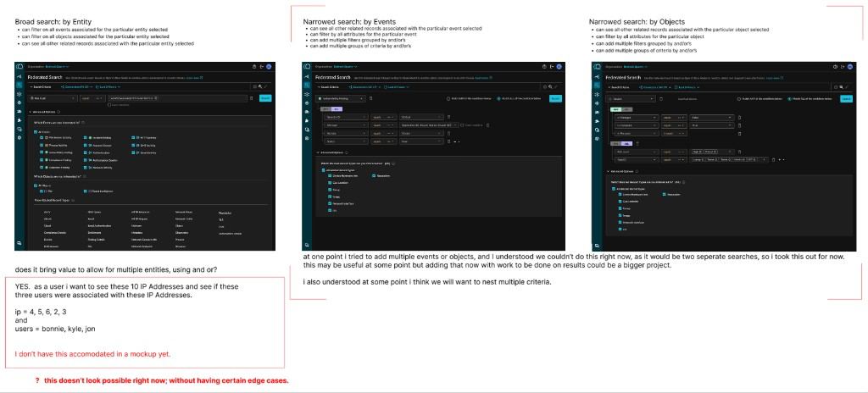Open the Is Managed attribute dropdown
The width and height of the screenshot is (868, 393).
(x=637, y=118)
